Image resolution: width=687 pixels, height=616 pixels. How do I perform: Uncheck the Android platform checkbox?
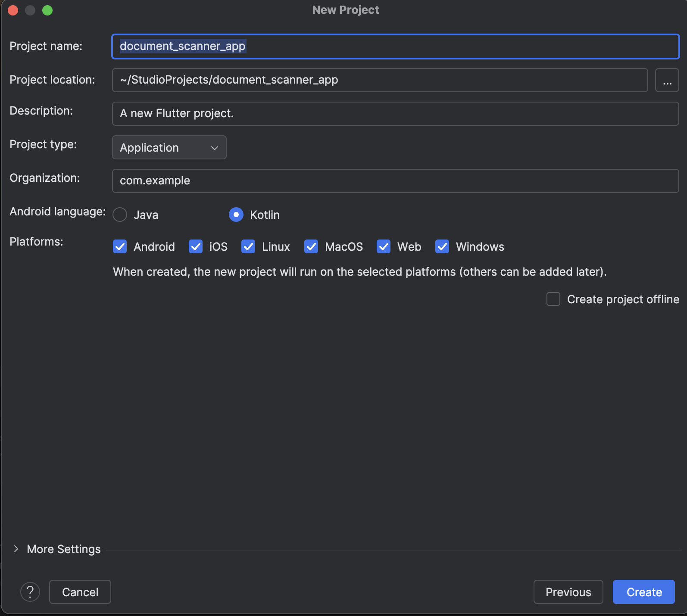click(x=120, y=246)
